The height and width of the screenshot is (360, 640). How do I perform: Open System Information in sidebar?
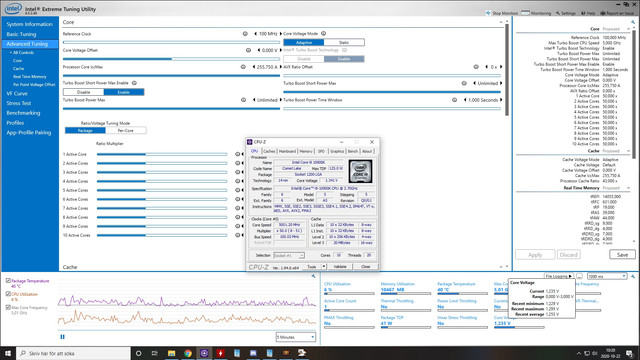click(29, 24)
